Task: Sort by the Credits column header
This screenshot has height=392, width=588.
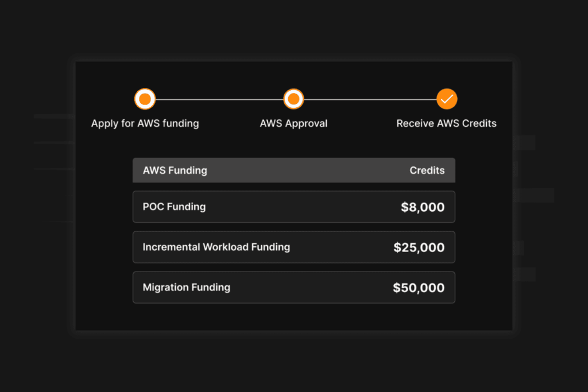Action: (427, 170)
